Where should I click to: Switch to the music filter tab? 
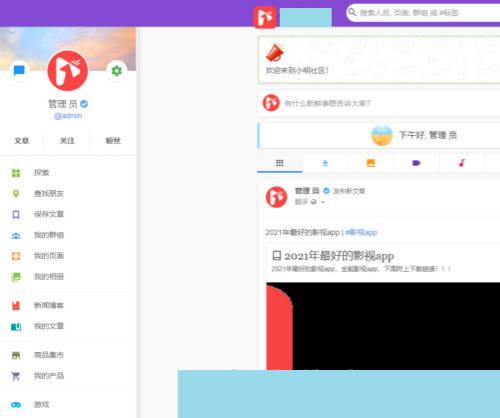(462, 163)
